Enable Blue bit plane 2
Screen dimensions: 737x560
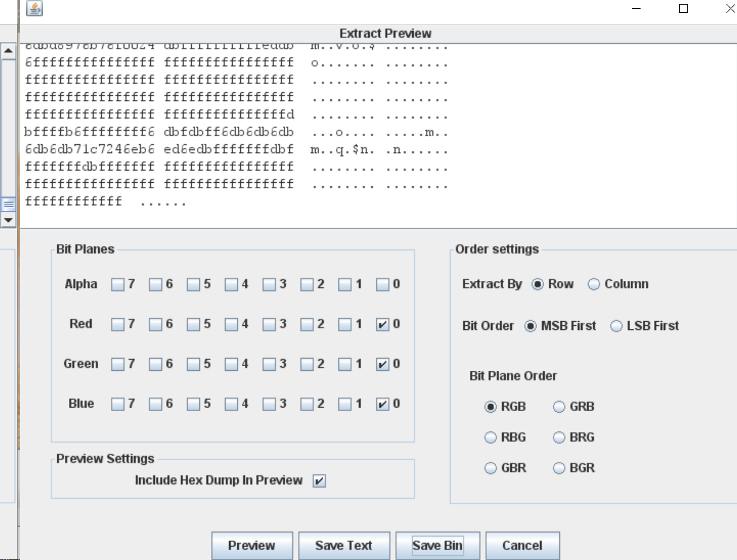307,404
